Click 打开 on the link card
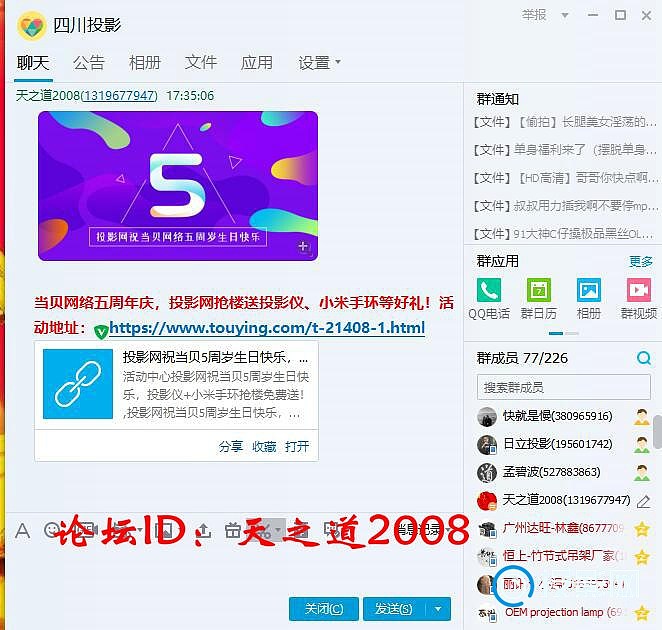The image size is (662, 630). [297, 447]
